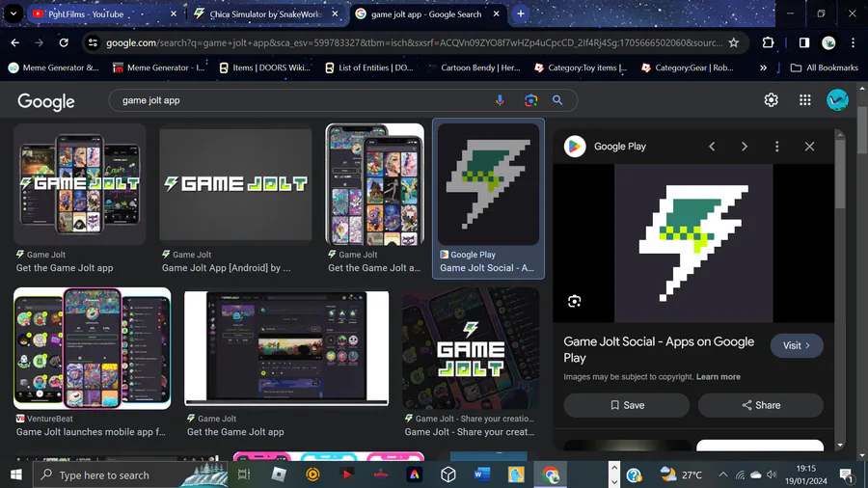This screenshot has height=488, width=868.
Task: Open volume control in system tray
Action: (x=772, y=474)
